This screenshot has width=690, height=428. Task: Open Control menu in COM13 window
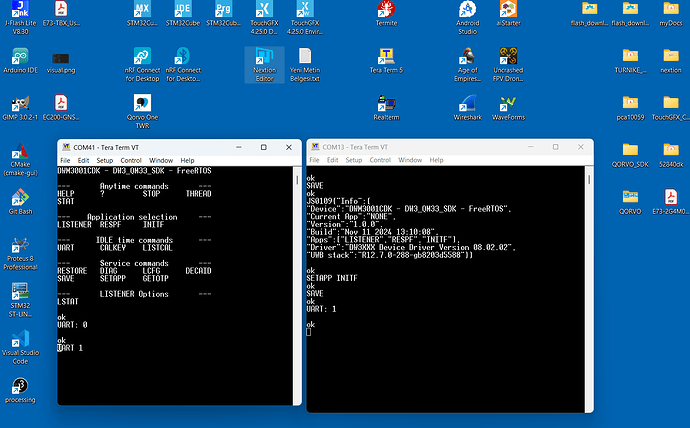pos(380,160)
